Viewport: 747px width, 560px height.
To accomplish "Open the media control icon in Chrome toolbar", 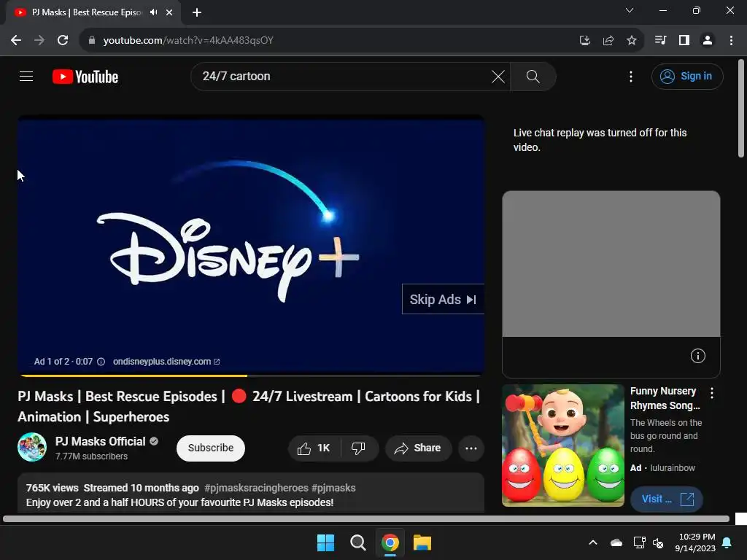I will coord(660,41).
